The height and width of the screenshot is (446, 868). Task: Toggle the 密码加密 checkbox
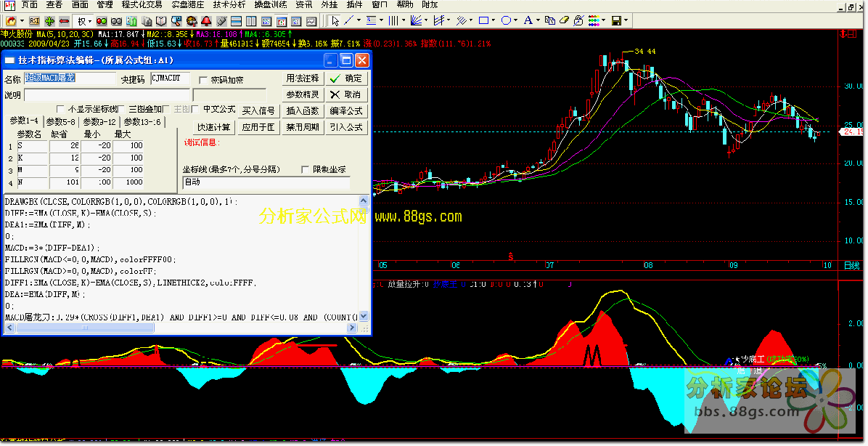point(203,81)
